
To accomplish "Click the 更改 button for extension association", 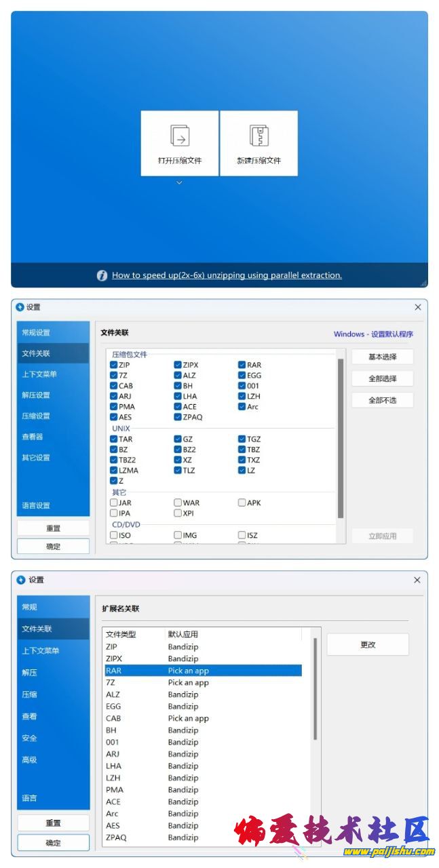I will pos(367,645).
